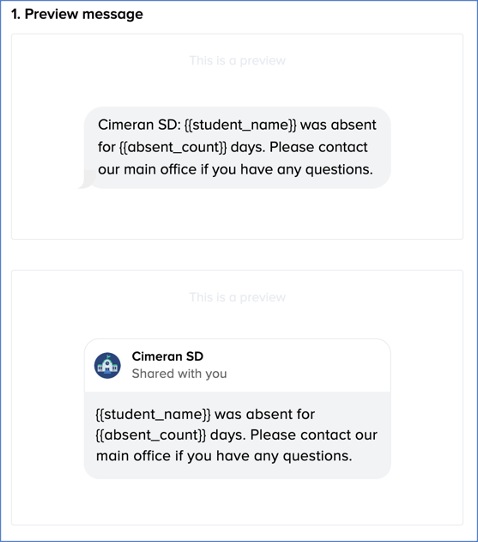Screen dimensions: 478x542
Task: Click the app notification message body
Action: point(237,435)
